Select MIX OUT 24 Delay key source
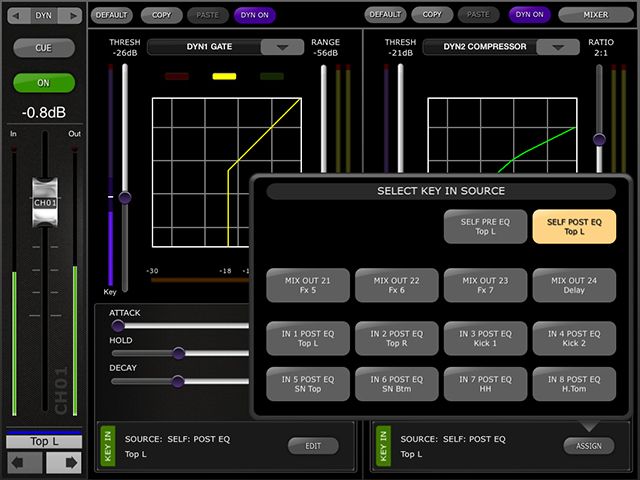640x480 pixels. [574, 287]
